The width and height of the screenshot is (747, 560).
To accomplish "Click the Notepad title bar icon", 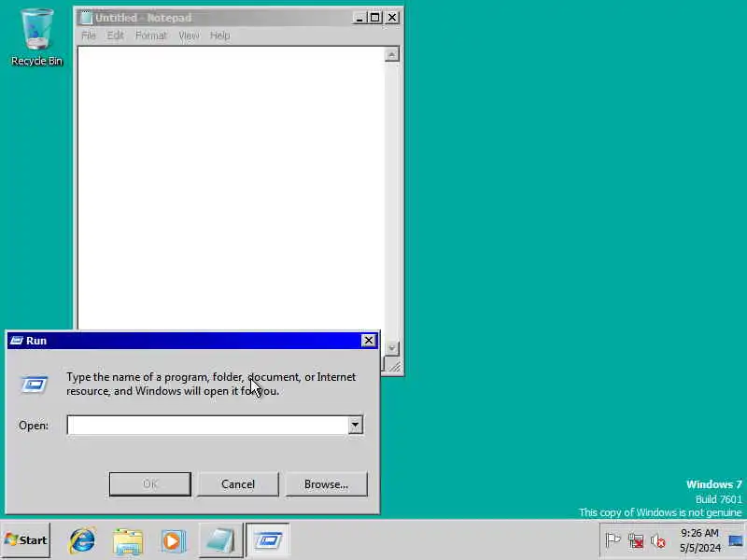I will 86,18.
